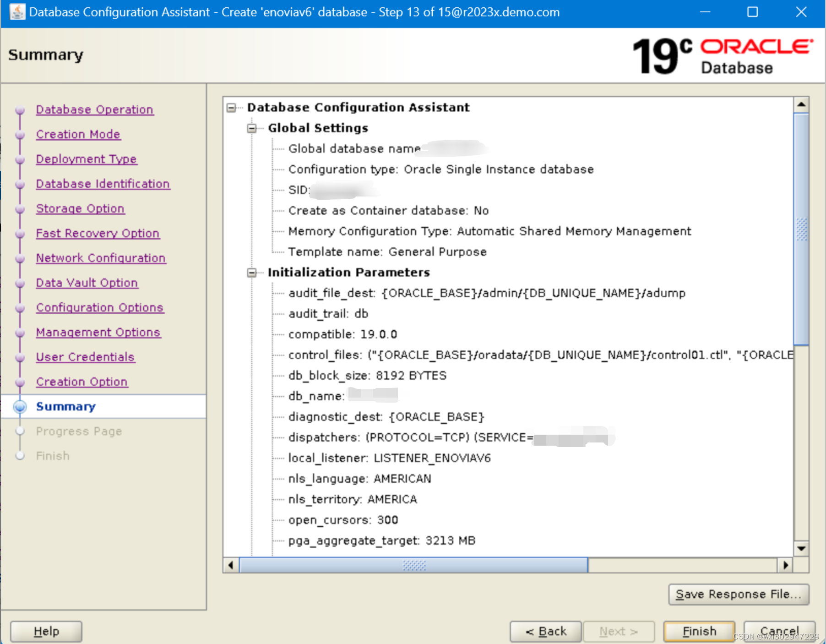Click the horizontal scrollbar thumb
Screen dimensions: 826x644
click(x=414, y=565)
